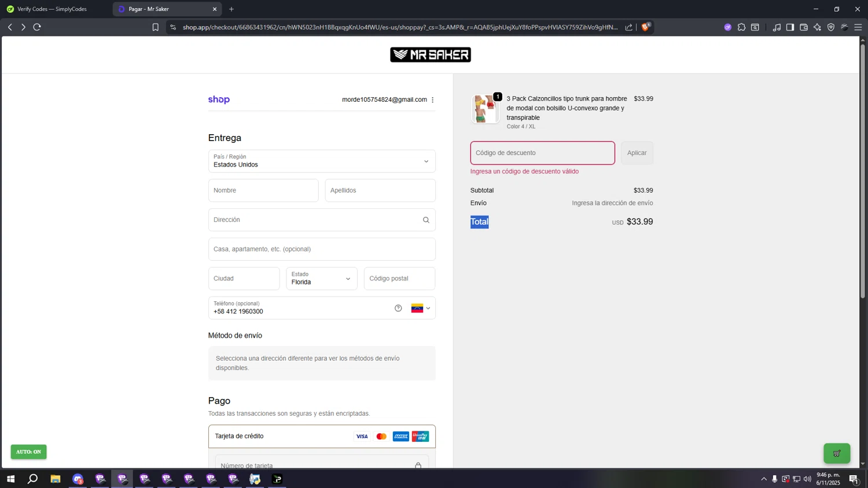This screenshot has height=488, width=868.
Task: Click the Casa, apartamento, etc. field
Action: (322, 249)
